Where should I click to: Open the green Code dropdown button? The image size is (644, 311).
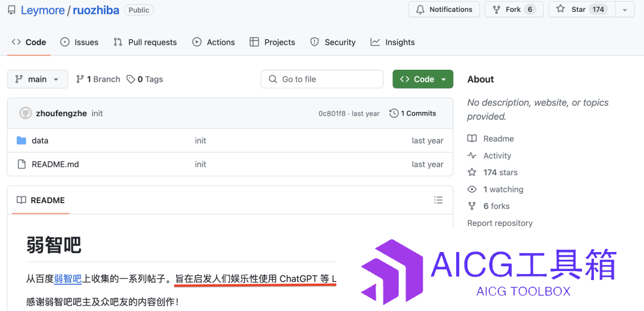pos(423,79)
